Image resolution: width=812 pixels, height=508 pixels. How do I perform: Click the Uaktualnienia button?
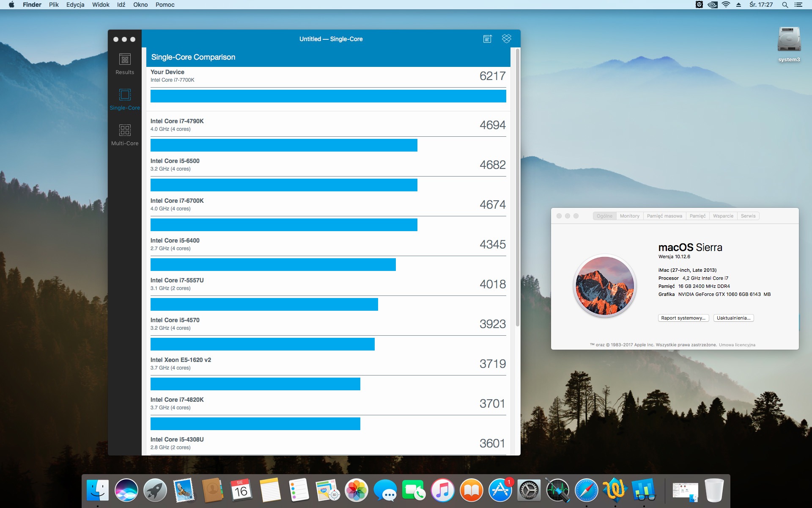pyautogui.click(x=733, y=318)
